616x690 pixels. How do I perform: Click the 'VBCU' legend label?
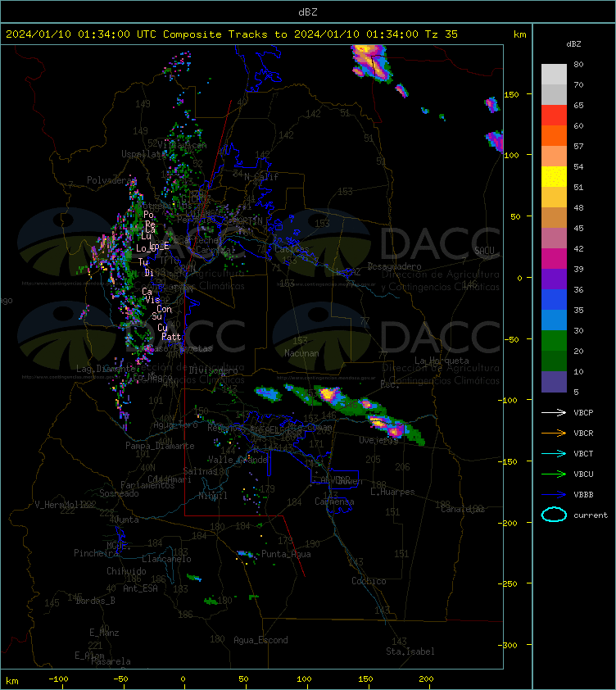583,474
